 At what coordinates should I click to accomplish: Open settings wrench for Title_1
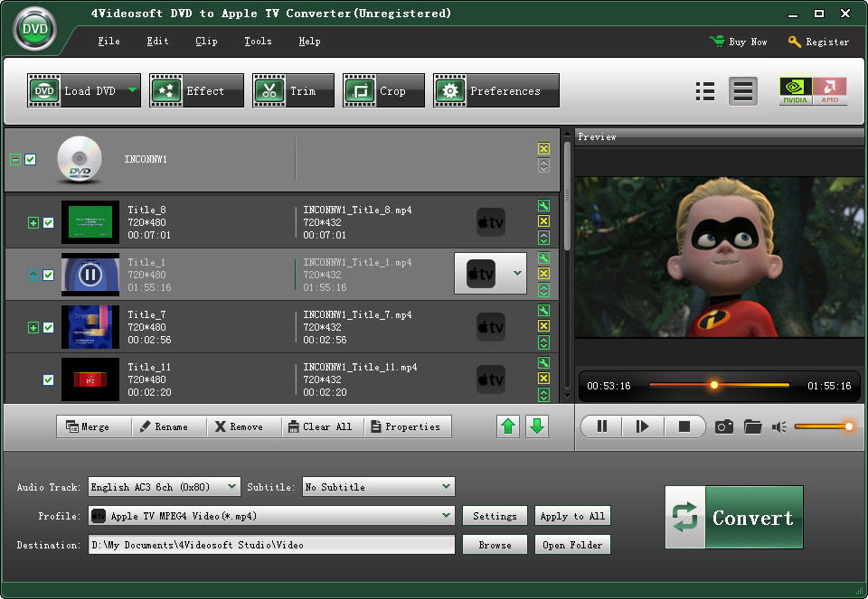click(x=543, y=257)
